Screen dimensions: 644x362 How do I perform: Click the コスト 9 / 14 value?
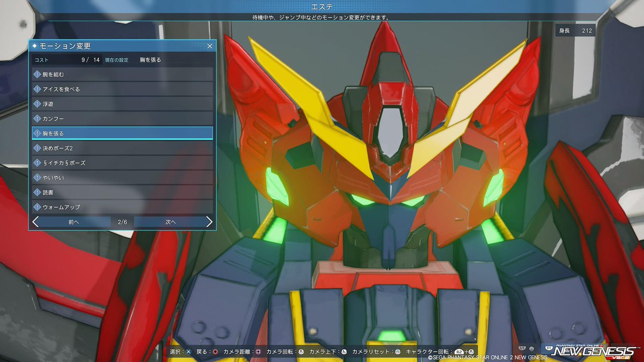90,60
